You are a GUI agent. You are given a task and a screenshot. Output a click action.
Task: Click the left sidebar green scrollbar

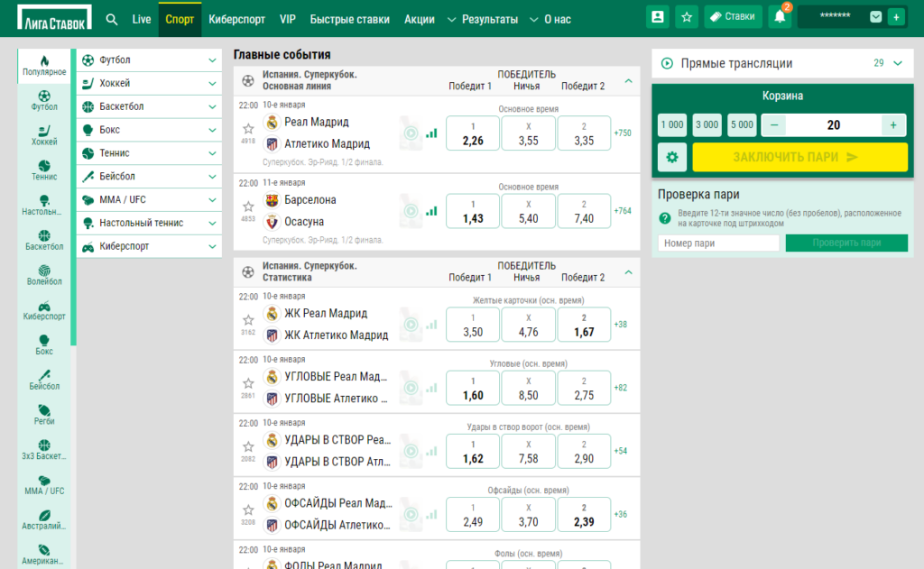(x=73, y=197)
